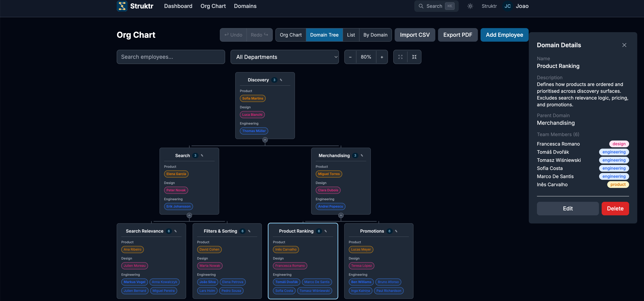Click the Struktr logo icon

pyautogui.click(x=122, y=6)
